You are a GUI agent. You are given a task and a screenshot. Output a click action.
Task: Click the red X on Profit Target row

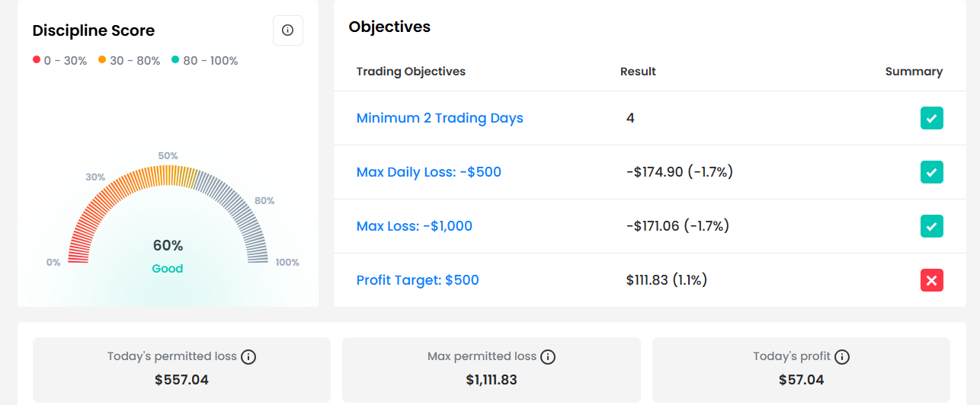(x=931, y=280)
